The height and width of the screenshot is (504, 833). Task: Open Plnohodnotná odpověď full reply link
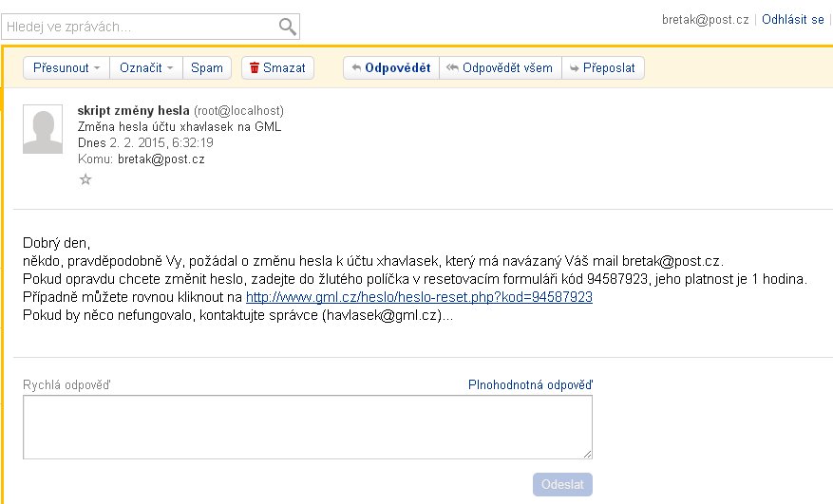tap(530, 384)
